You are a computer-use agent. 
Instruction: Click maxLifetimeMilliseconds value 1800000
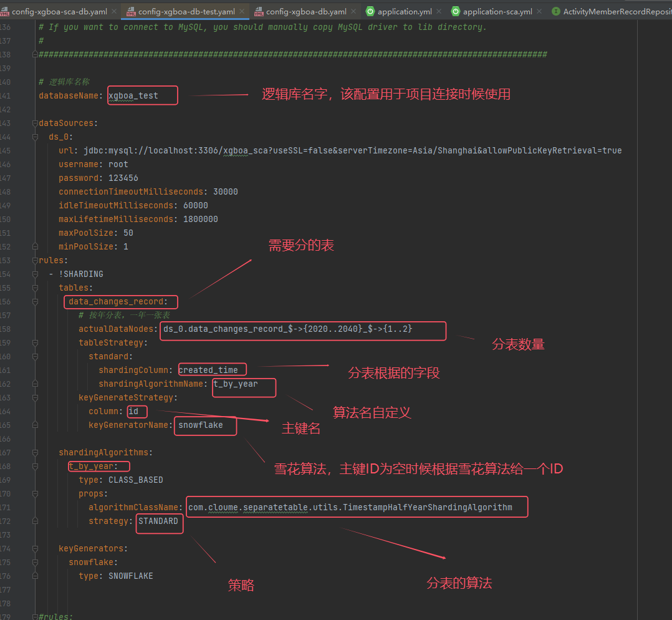pos(201,220)
